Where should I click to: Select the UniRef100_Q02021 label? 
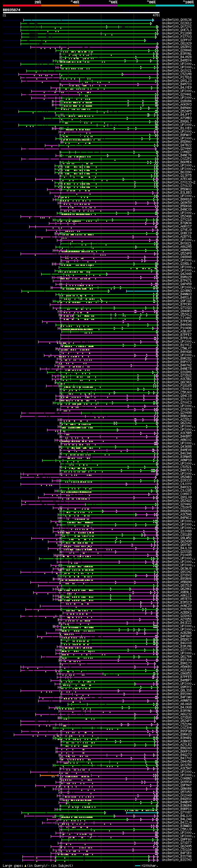176,71
